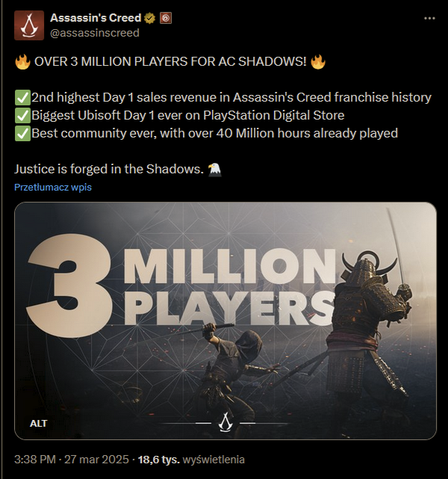Click the Justice is forged tweet text
The width and height of the screenshot is (448, 479).
(x=109, y=169)
